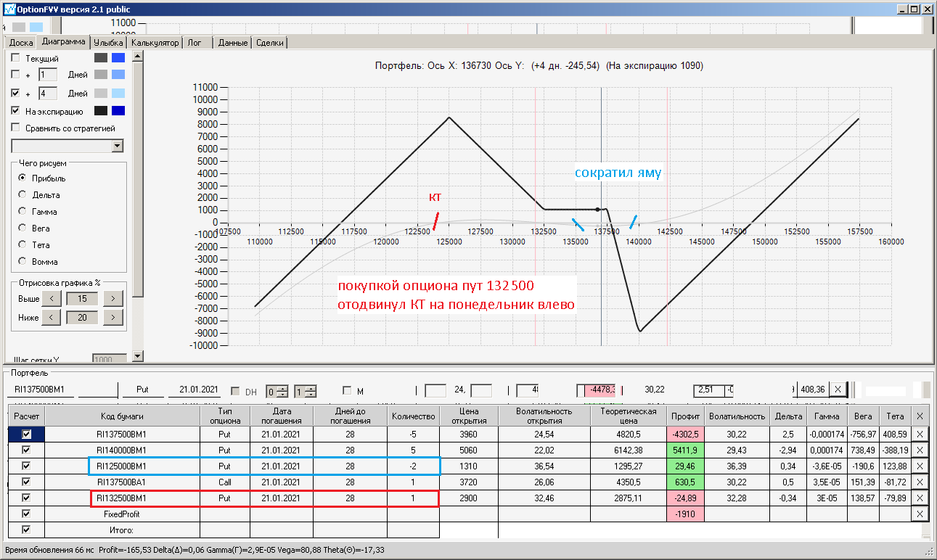Select the Гамма radio button
The image size is (937, 560).
click(22, 211)
